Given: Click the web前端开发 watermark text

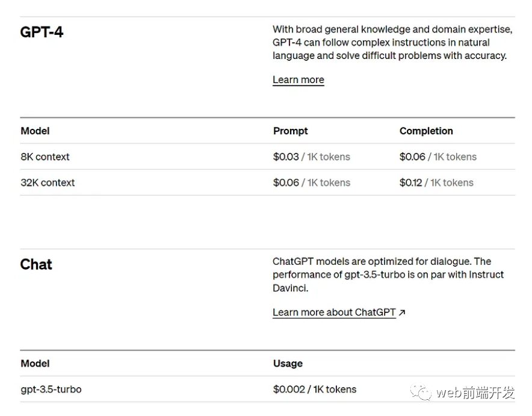Looking at the screenshot, I should [x=475, y=393].
